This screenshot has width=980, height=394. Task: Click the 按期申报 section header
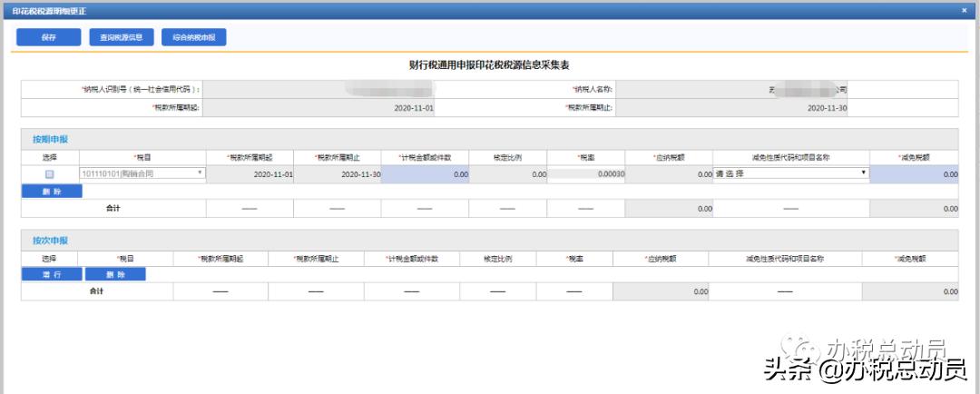489,139
